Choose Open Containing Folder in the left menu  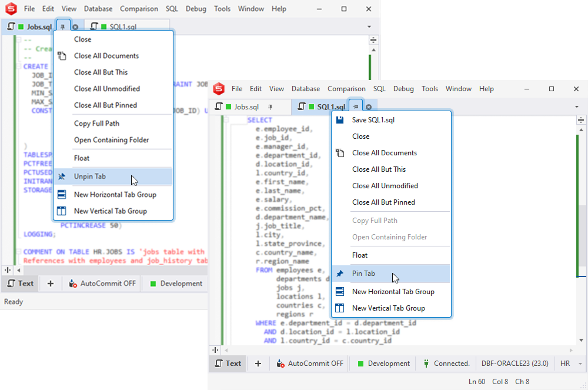click(113, 140)
